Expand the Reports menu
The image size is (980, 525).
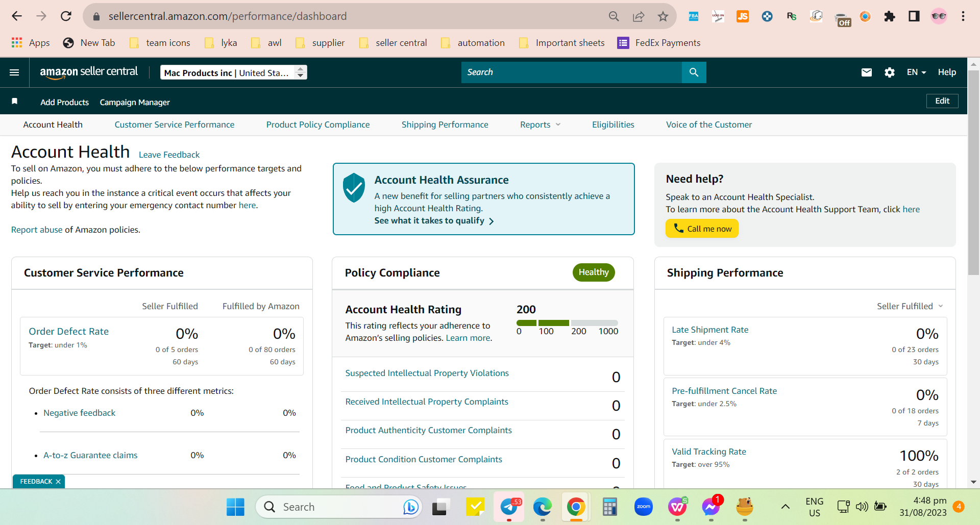click(540, 124)
